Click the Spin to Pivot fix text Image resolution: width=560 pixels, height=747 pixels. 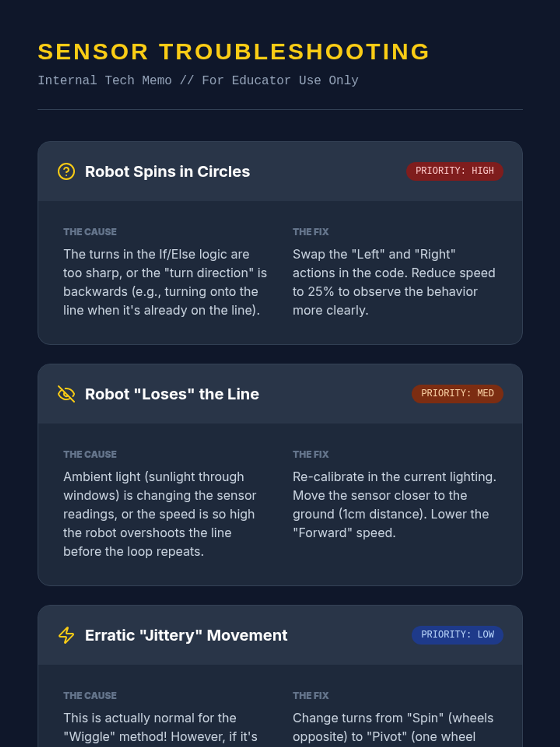tap(393, 728)
